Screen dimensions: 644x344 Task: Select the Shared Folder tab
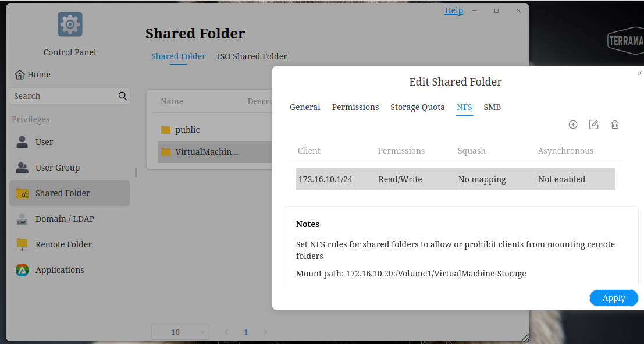tap(178, 56)
